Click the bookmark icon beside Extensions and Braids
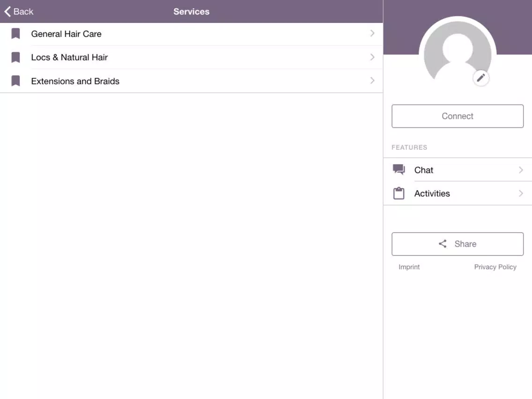Image resolution: width=532 pixels, height=399 pixels. [x=15, y=81]
